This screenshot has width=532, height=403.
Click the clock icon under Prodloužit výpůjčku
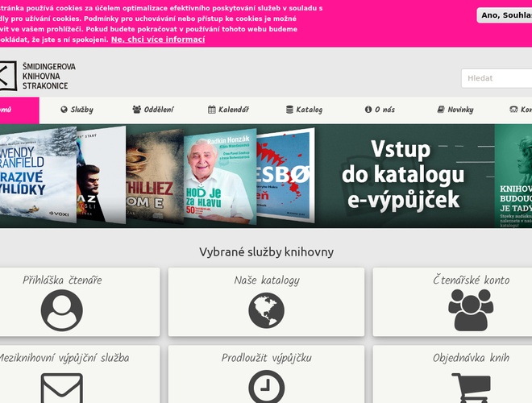tap(266, 388)
